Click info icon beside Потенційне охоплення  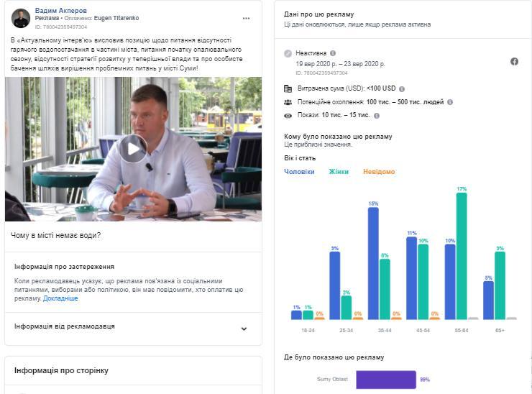pyautogui.click(x=450, y=102)
